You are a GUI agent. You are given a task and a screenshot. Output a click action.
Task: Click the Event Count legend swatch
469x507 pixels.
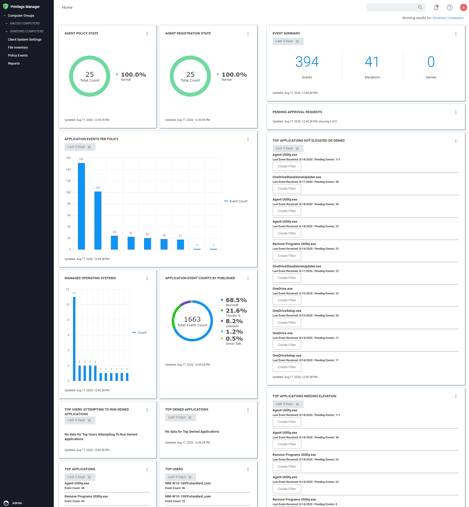coord(226,201)
